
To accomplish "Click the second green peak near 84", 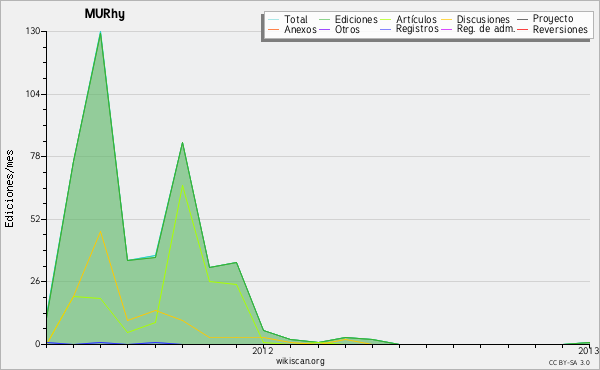I will (183, 143).
